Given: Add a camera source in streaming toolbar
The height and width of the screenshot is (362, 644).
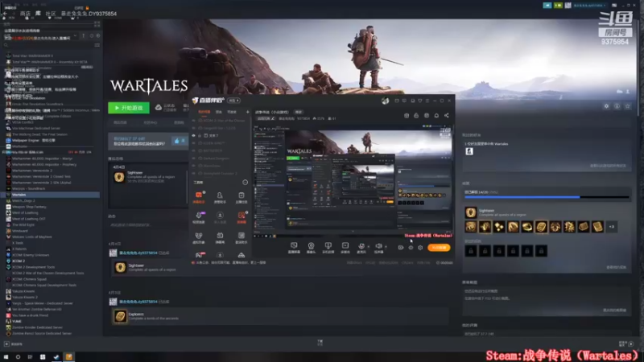Looking at the screenshot, I should (311, 246).
